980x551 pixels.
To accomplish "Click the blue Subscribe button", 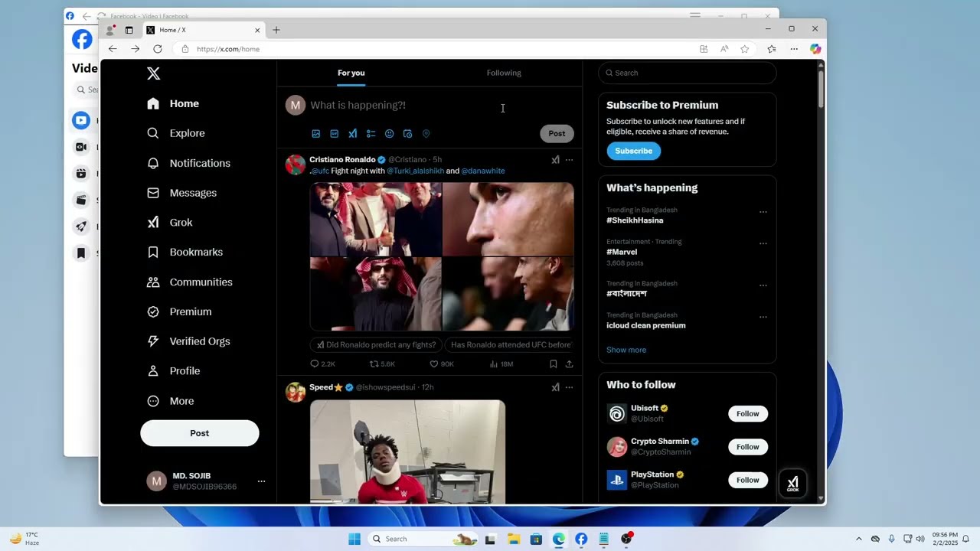I will tap(634, 151).
